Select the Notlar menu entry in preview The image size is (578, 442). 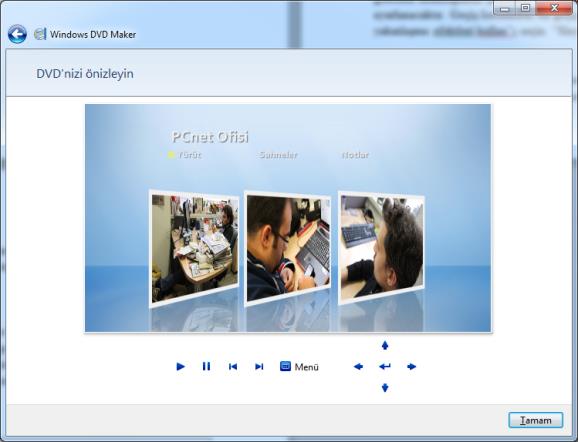(x=355, y=155)
